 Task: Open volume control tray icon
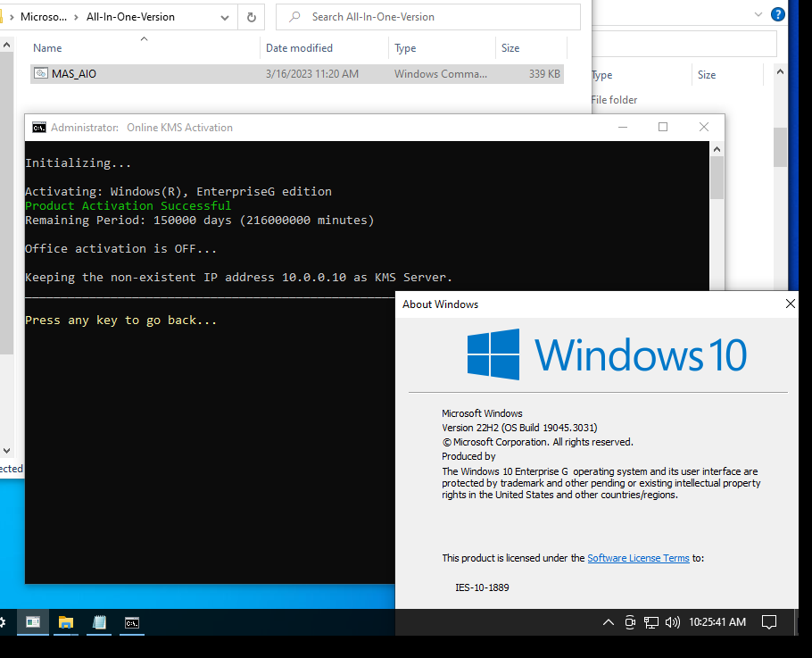[x=672, y=622]
